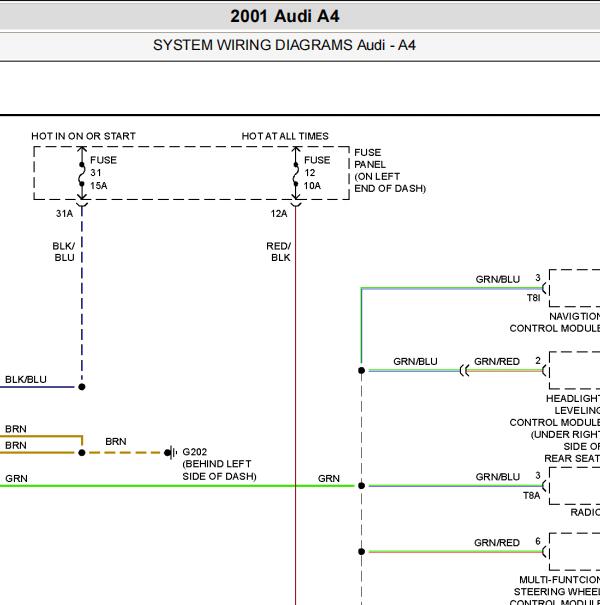The width and height of the screenshot is (600, 605).
Task: Click the "31A" connector label
Action: [64, 214]
